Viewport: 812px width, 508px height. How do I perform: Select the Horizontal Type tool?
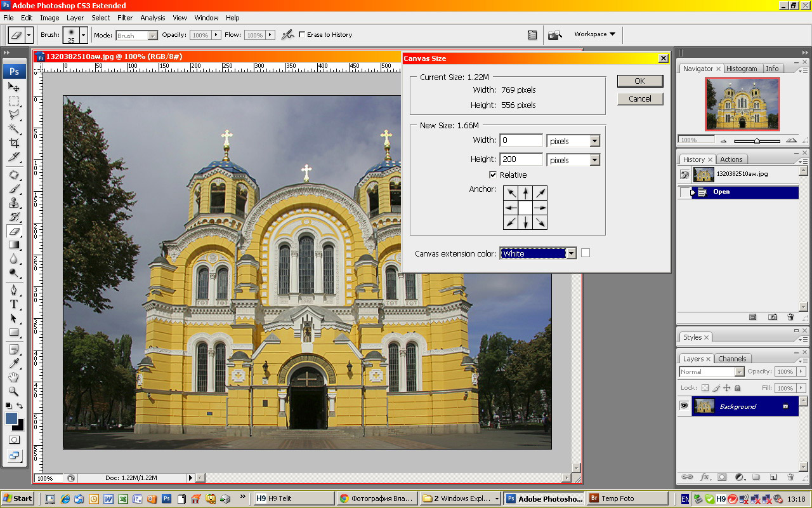(14, 304)
